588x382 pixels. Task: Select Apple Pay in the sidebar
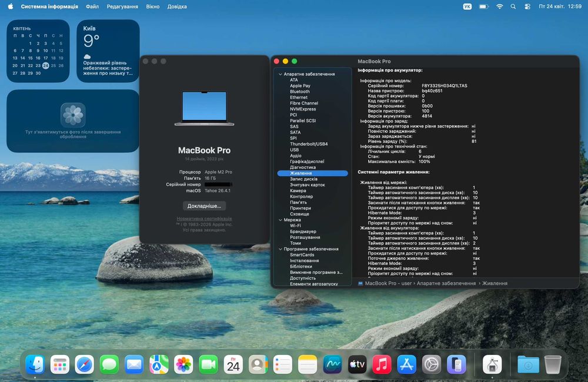300,86
